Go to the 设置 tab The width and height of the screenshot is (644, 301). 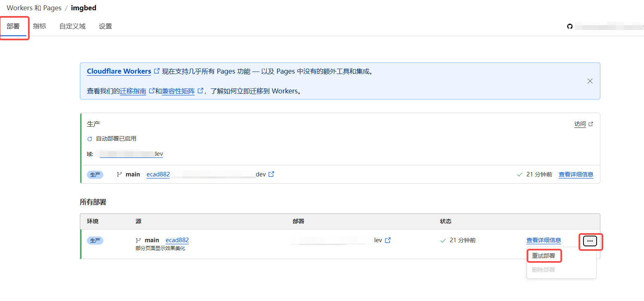pyautogui.click(x=105, y=26)
